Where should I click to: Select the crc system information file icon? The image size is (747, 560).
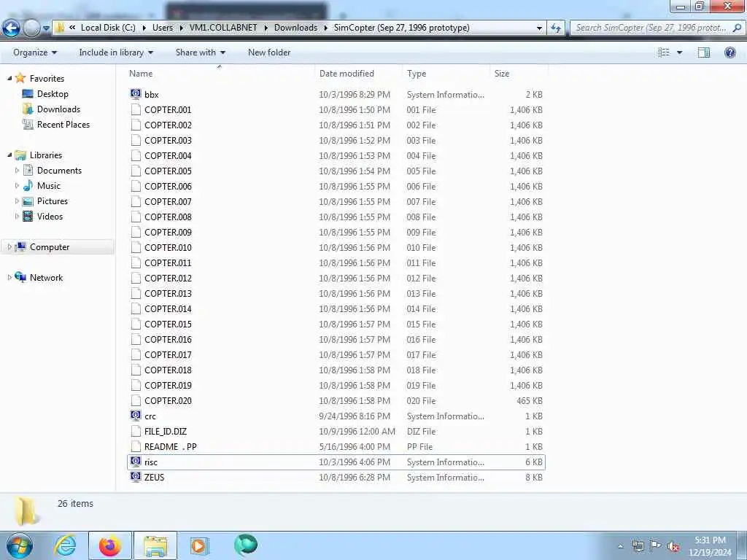[136, 415]
